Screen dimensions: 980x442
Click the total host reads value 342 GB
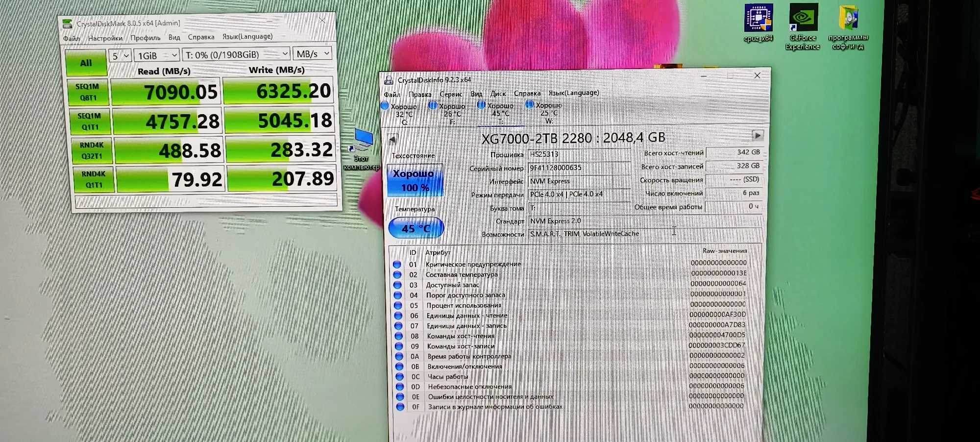point(734,152)
